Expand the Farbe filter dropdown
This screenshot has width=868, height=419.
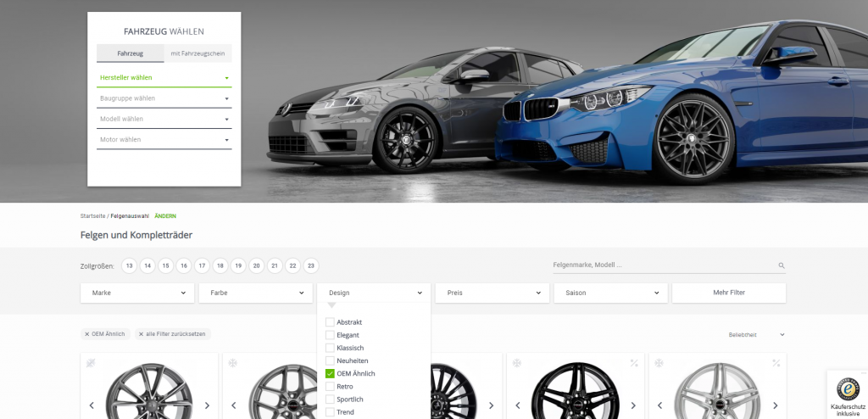256,293
